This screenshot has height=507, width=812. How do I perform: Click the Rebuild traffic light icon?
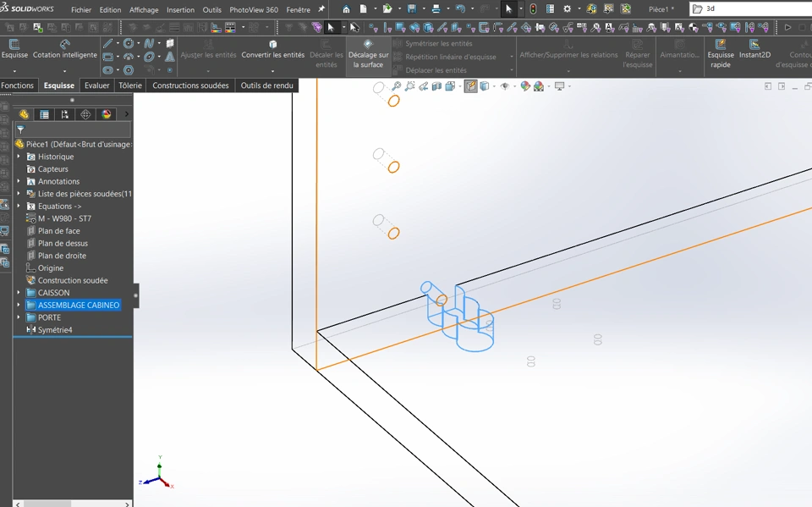click(x=533, y=9)
